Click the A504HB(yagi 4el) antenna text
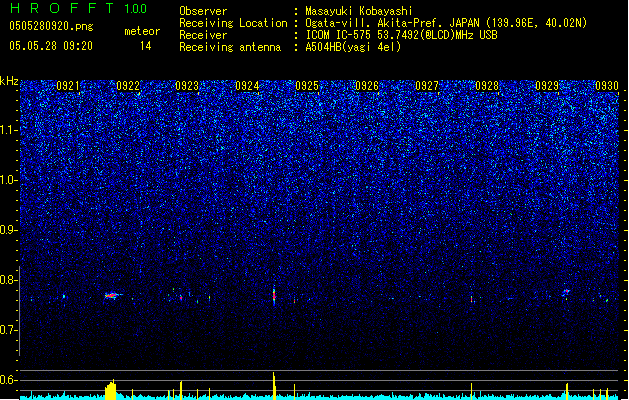 point(353,47)
